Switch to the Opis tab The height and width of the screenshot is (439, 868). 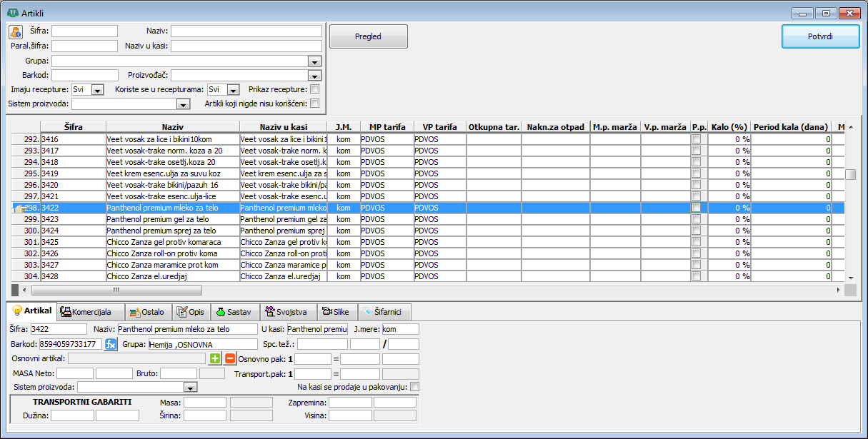tap(190, 312)
